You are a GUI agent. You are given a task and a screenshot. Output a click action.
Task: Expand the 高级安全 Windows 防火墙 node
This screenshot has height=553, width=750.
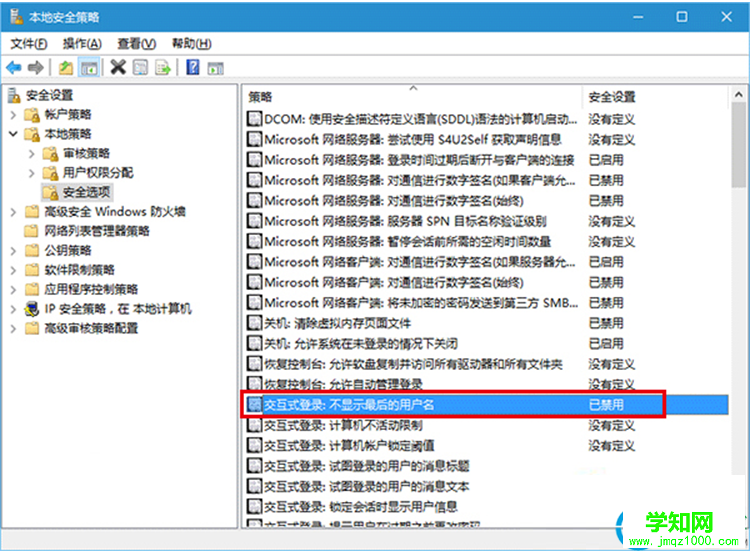(13, 212)
